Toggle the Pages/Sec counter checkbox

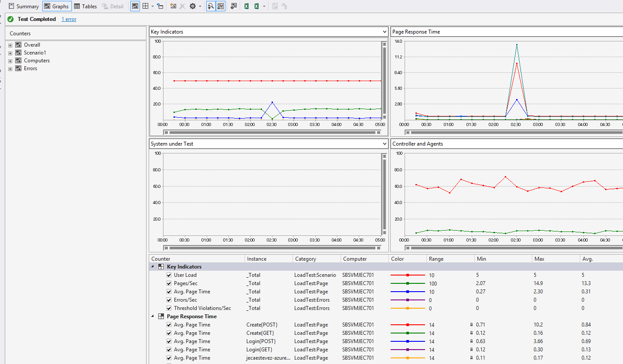tap(169, 283)
